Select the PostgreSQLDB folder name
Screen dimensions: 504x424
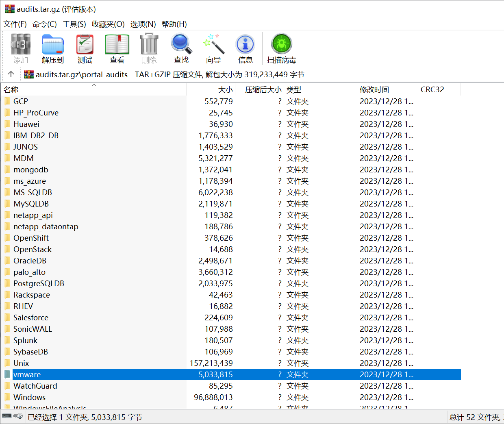click(39, 283)
